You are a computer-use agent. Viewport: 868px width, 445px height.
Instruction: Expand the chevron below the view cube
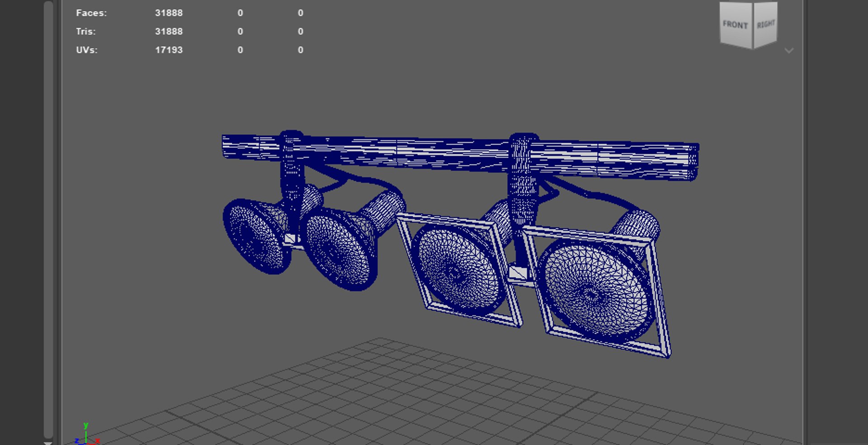coord(789,51)
